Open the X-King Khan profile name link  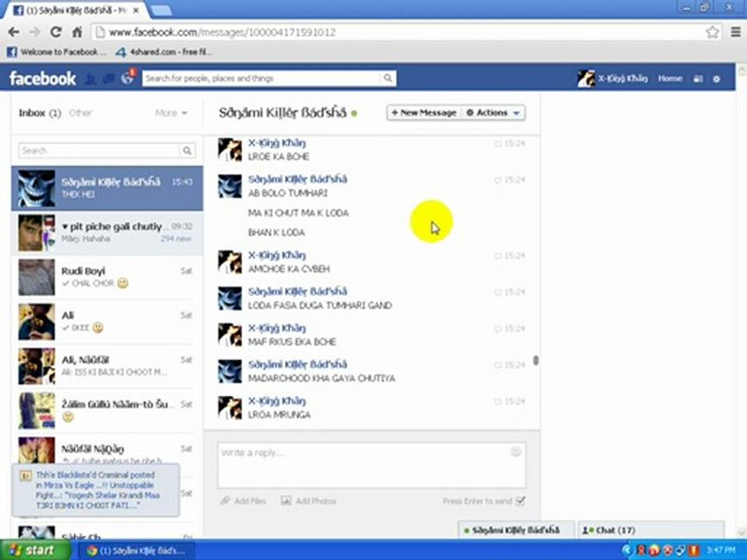[622, 79]
